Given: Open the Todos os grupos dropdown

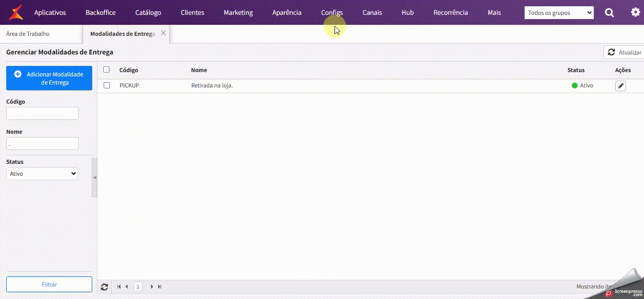Looking at the screenshot, I should click(559, 13).
